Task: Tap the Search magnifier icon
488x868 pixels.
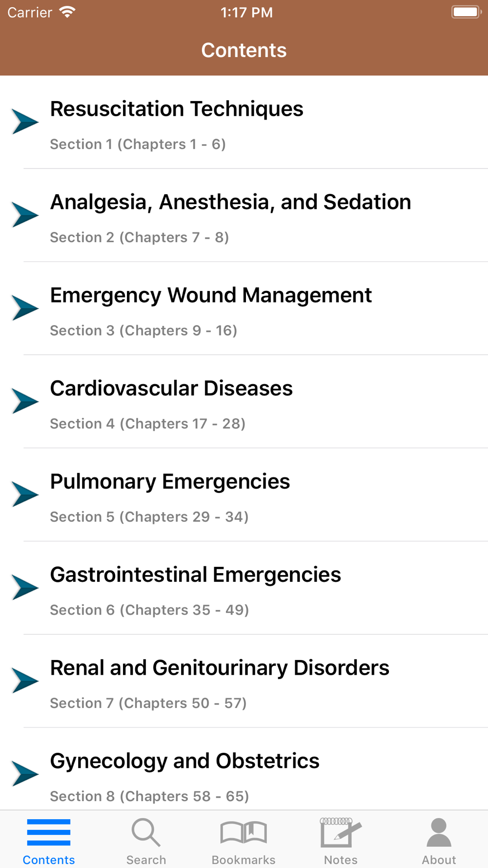Action: [x=146, y=833]
